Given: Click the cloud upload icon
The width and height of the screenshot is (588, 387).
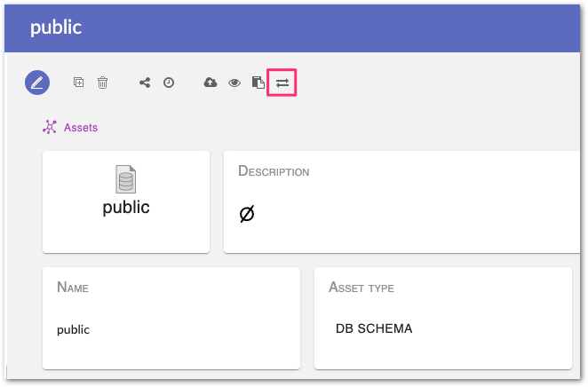Looking at the screenshot, I should pos(211,82).
